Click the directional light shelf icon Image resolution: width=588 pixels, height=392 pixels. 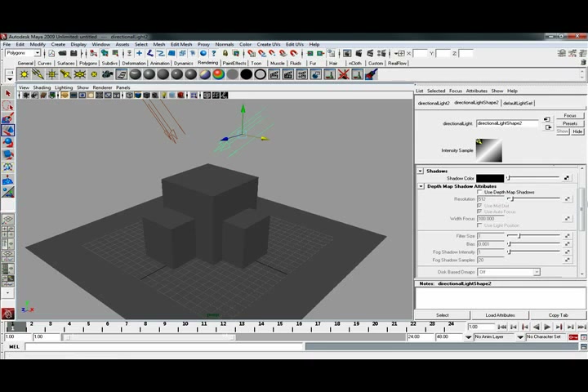[38, 74]
